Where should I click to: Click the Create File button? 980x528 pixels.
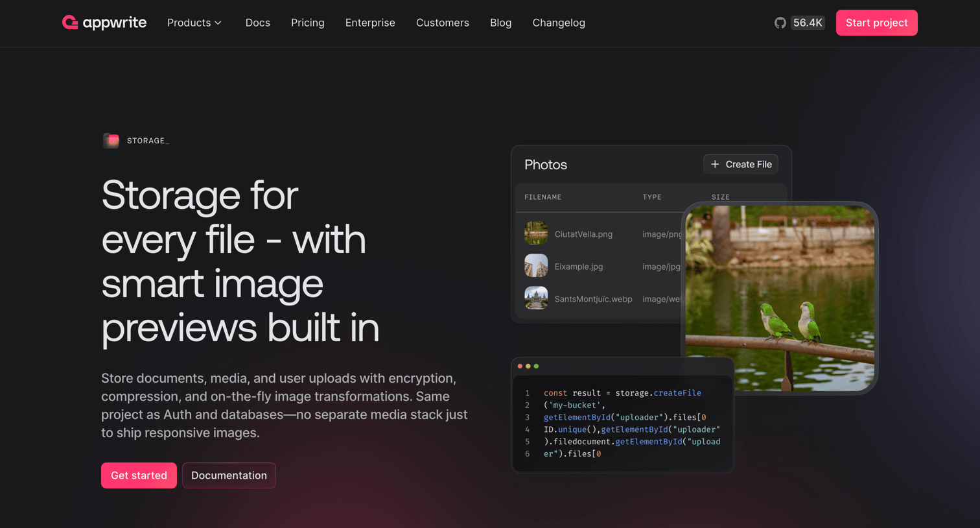click(x=741, y=164)
